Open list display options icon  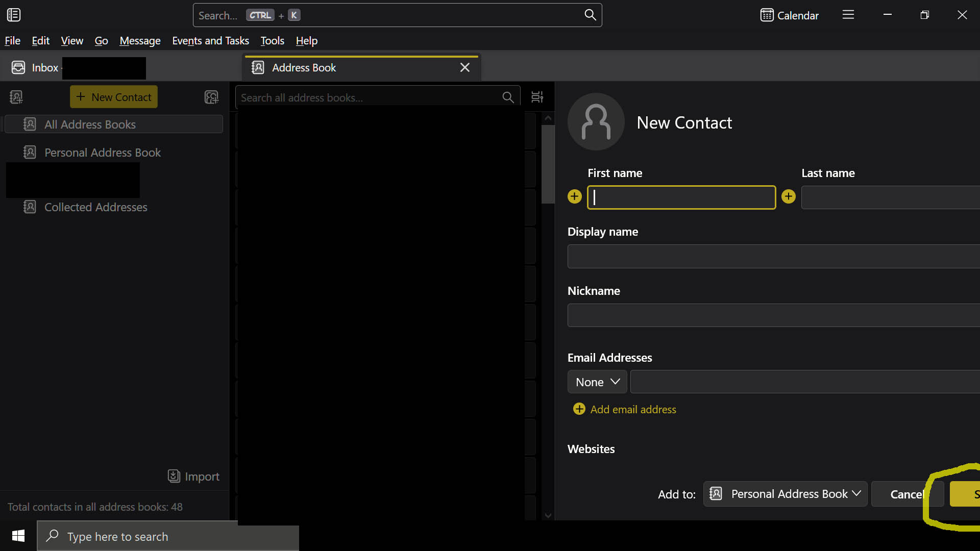pos(537,97)
